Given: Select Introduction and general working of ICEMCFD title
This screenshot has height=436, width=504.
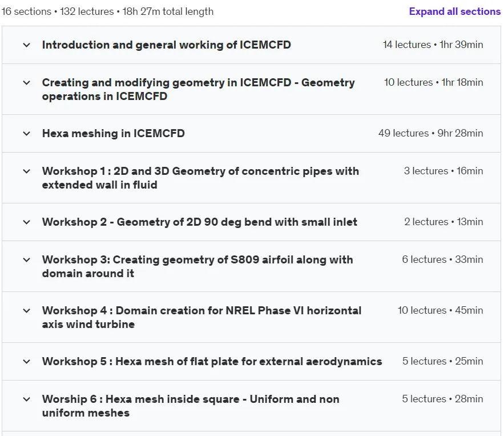Looking at the screenshot, I should [167, 45].
